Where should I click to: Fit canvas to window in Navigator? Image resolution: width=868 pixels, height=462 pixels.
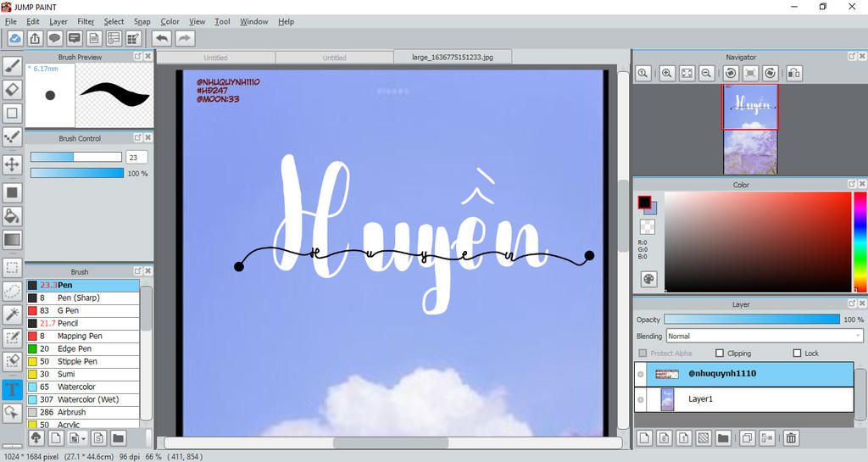tap(687, 73)
